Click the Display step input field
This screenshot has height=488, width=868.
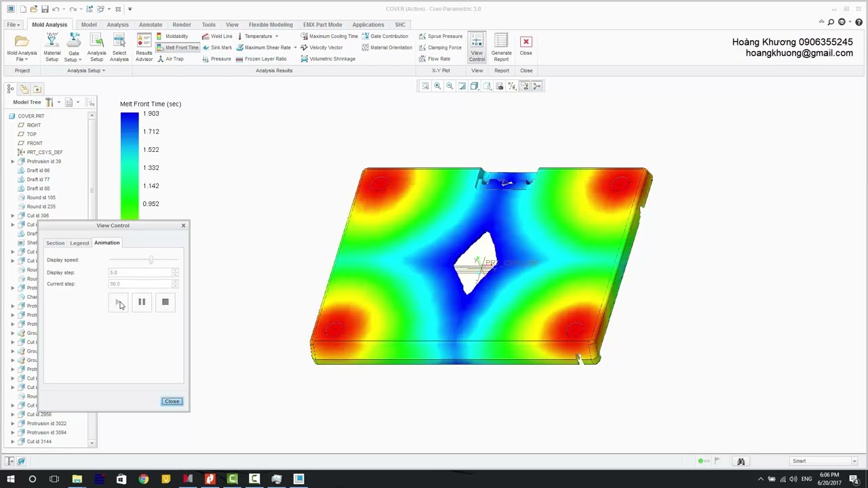point(140,272)
